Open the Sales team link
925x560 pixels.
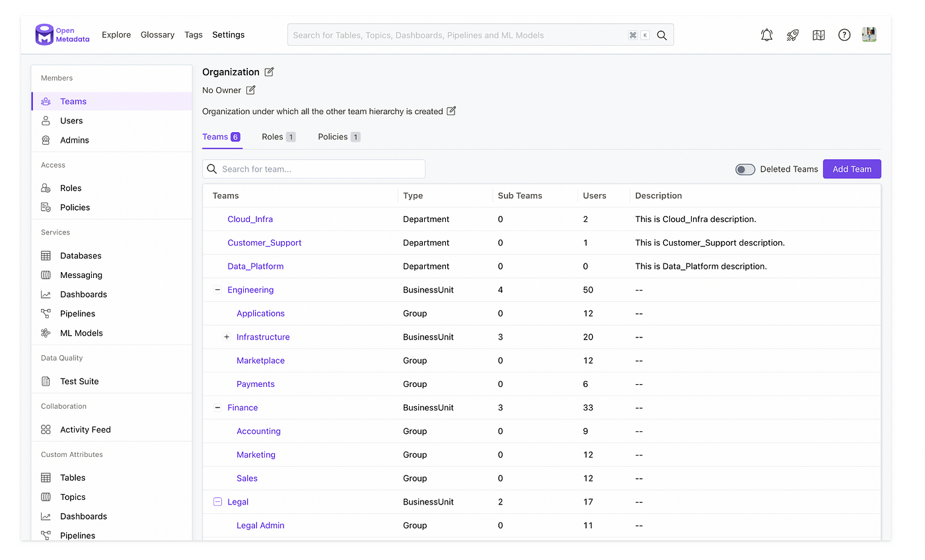pyautogui.click(x=247, y=478)
